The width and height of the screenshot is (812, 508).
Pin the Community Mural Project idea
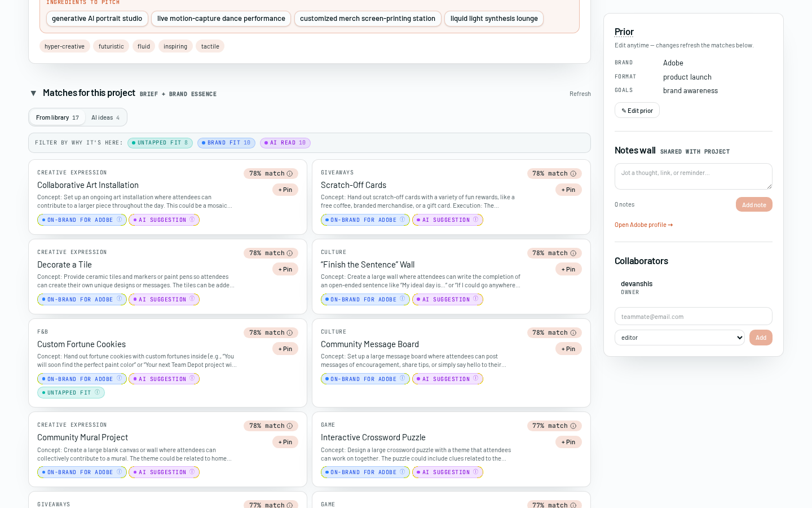[285, 442]
